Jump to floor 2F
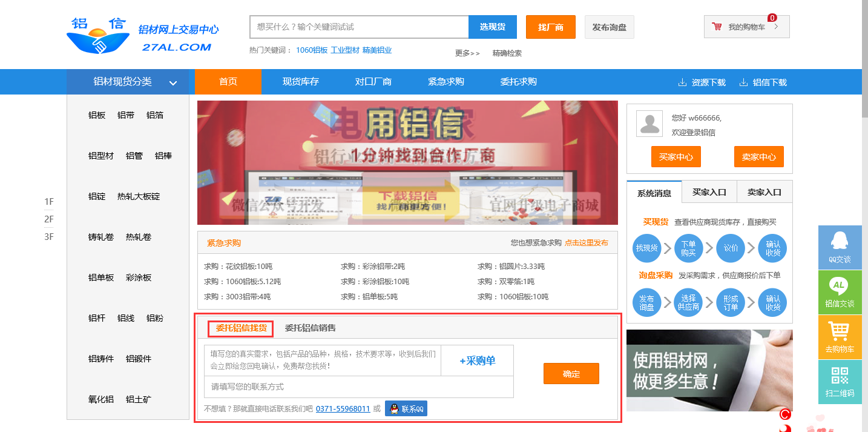The image size is (868, 432). coord(49,219)
